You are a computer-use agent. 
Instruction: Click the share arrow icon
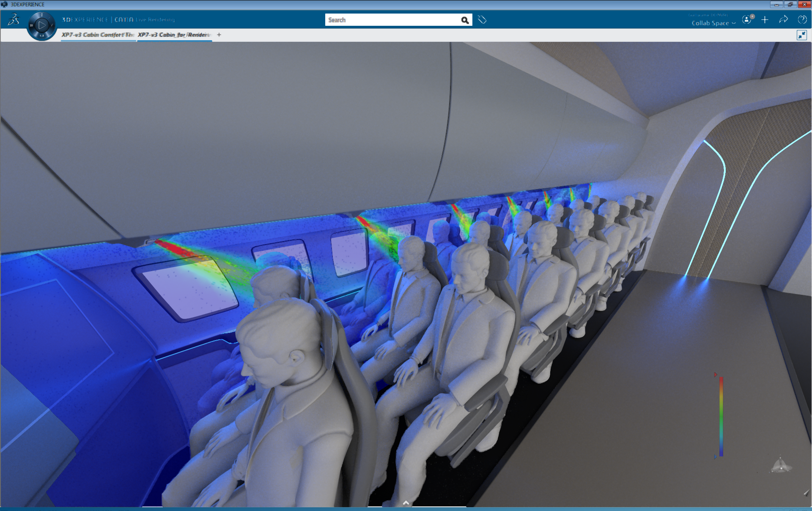[783, 19]
